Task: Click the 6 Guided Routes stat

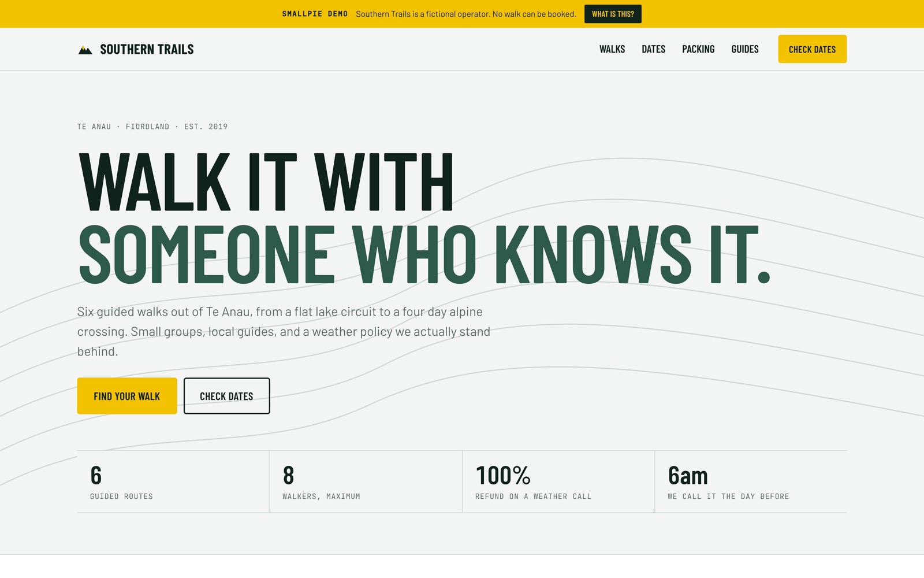Action: click(x=173, y=481)
